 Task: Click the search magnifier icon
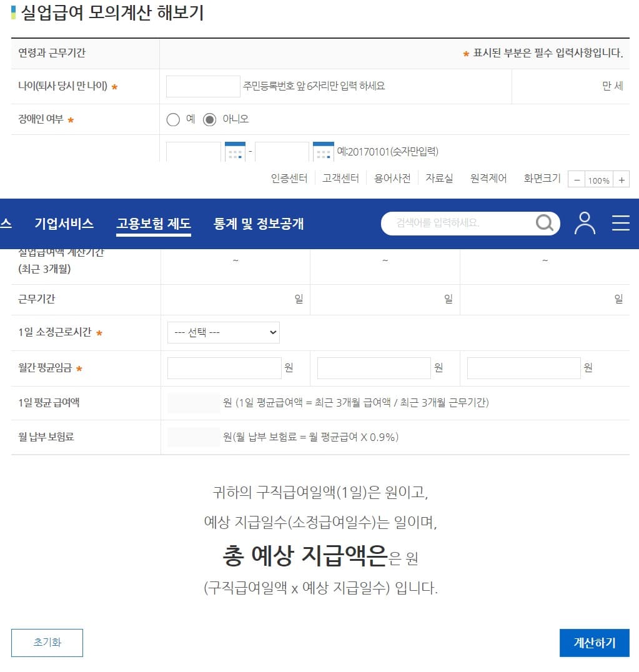[x=545, y=224]
